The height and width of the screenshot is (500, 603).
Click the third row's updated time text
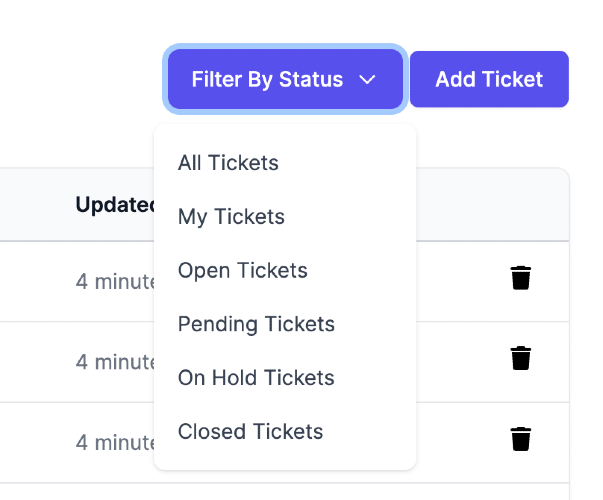114,441
